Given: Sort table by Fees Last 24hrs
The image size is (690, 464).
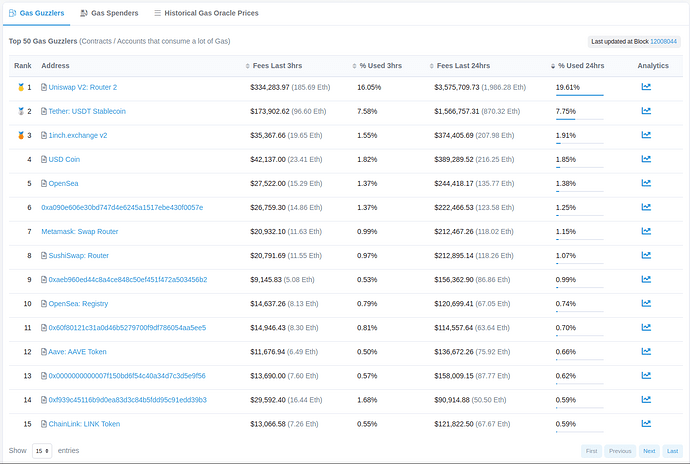Looking at the screenshot, I should [x=460, y=66].
